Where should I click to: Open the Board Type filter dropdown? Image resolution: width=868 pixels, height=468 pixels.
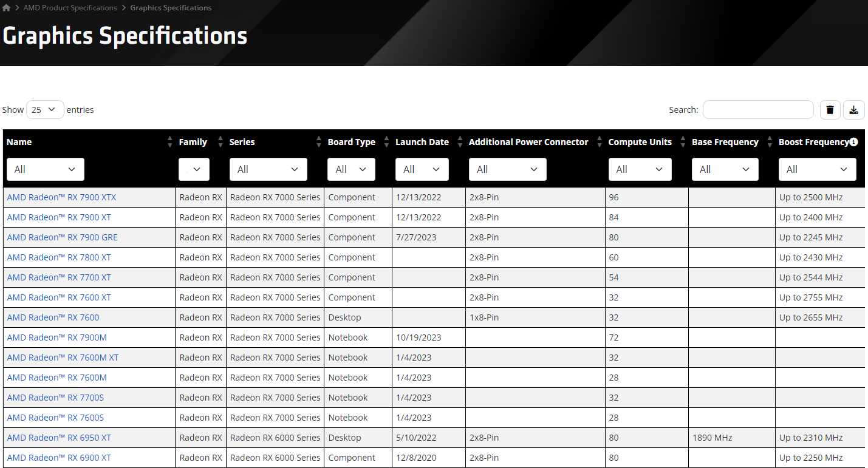(352, 169)
